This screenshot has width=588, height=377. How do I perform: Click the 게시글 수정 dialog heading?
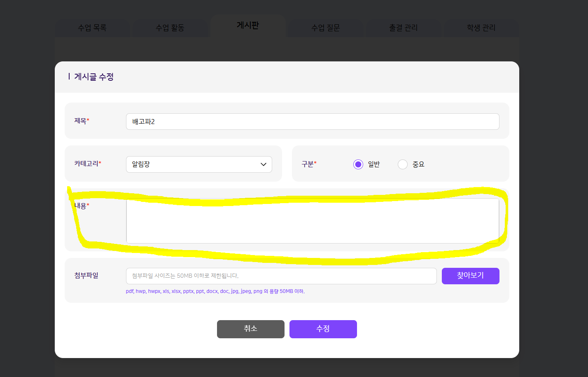point(93,77)
